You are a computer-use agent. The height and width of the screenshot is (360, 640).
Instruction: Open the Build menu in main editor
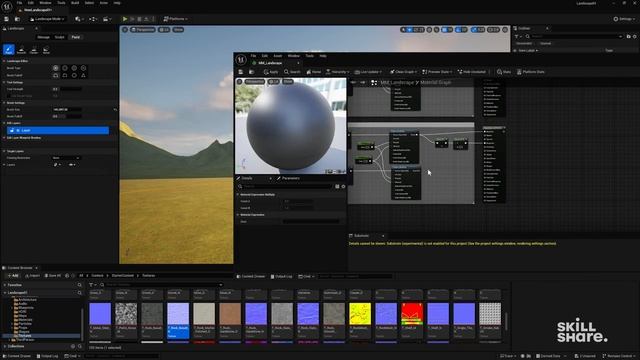pyautogui.click(x=75, y=3)
